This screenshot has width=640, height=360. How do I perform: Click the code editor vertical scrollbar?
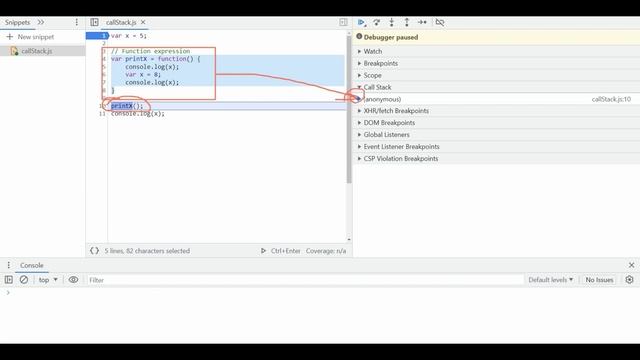pos(349,109)
